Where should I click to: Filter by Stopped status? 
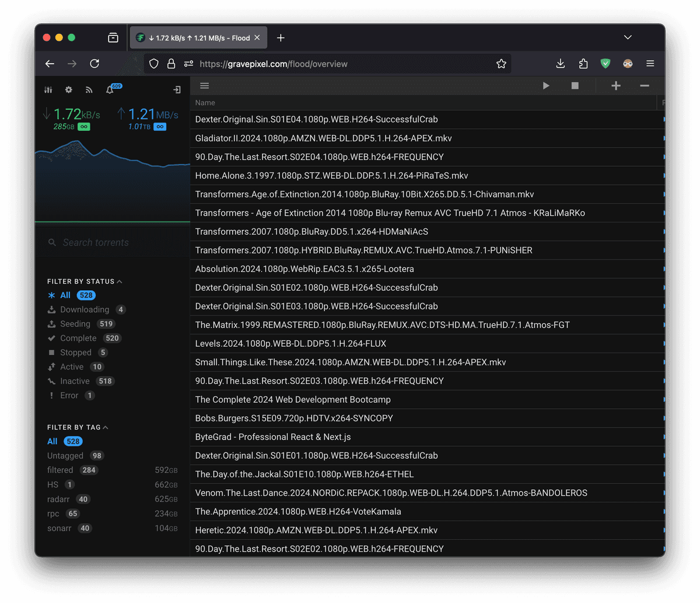click(78, 353)
